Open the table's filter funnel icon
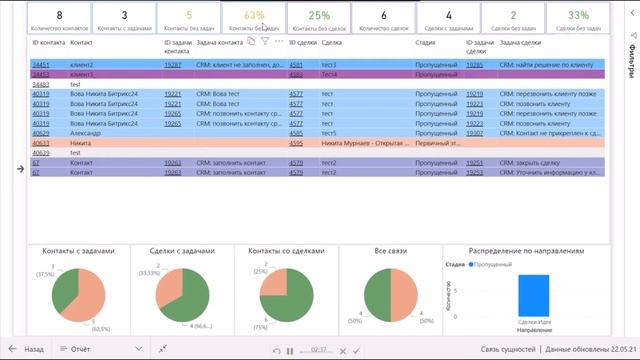This screenshot has width=640, height=360. tap(265, 41)
